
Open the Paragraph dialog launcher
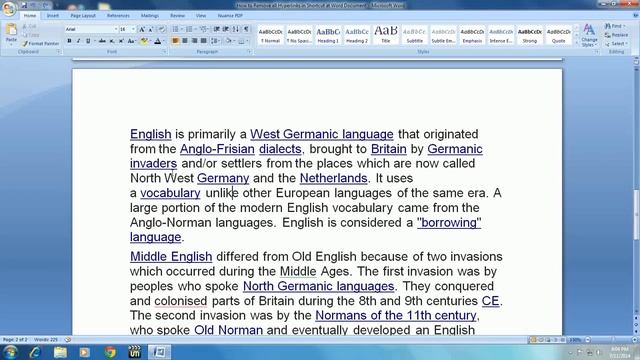(x=249, y=52)
